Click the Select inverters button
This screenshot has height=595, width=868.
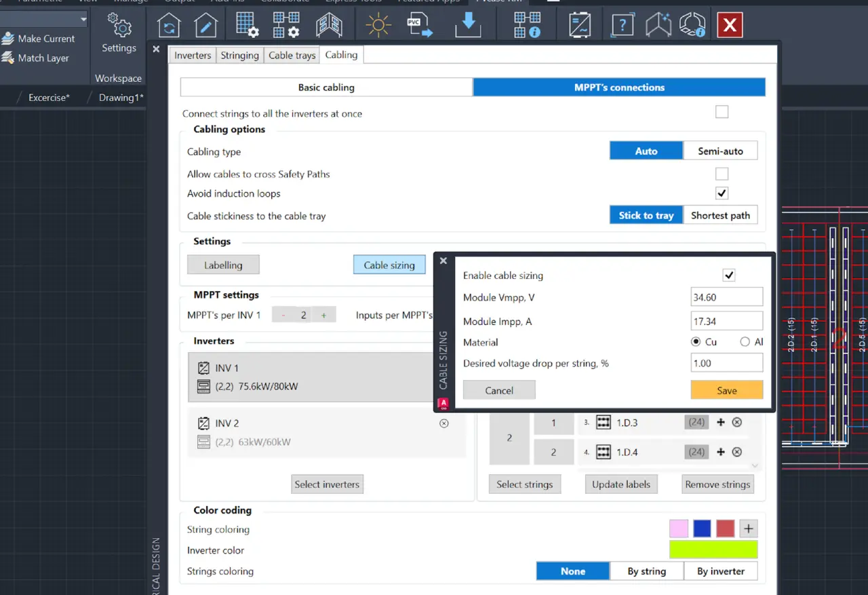[327, 484]
